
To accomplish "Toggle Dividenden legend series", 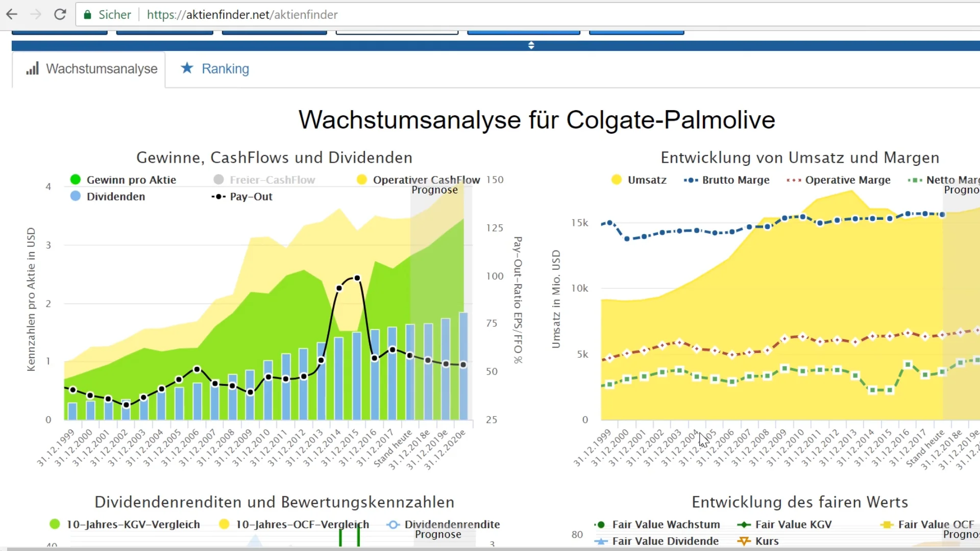I will click(x=108, y=196).
